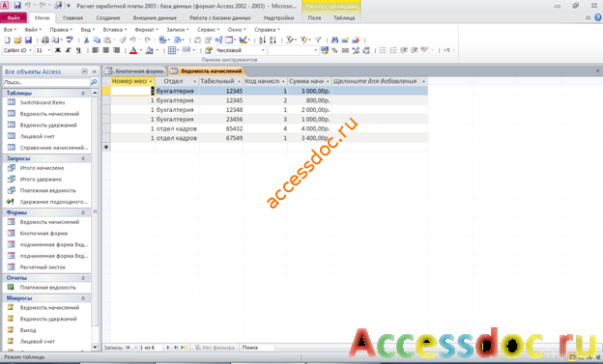Screen dimensions: 603x364
Task: Switch to the Кнопочная форма document tab
Action: pos(135,71)
